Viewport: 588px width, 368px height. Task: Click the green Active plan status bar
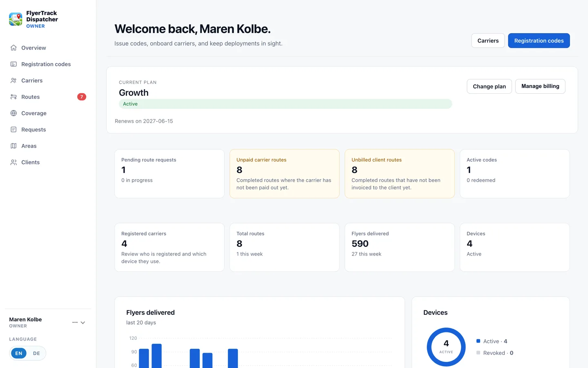[285, 104]
